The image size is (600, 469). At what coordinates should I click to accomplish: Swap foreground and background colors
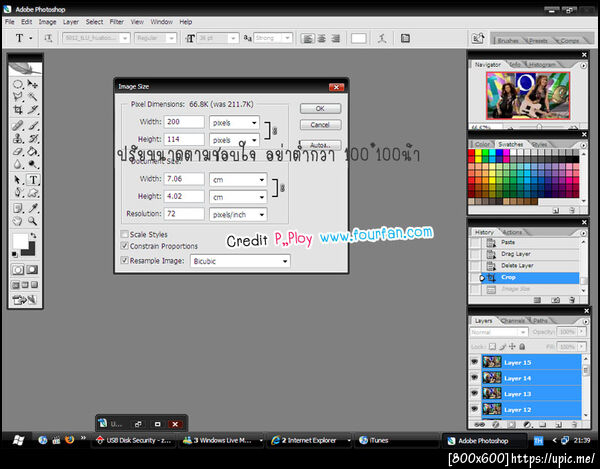tap(33, 235)
